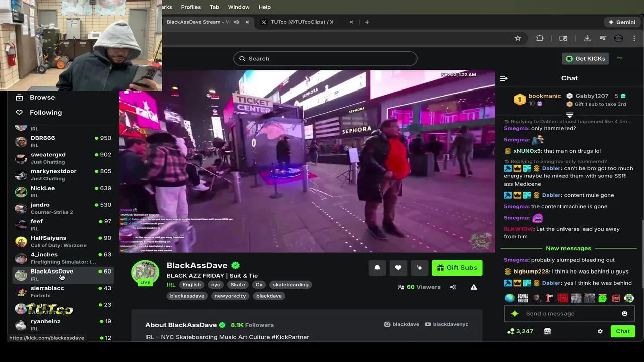Open jandro channel in sidebar
Image resolution: width=644 pixels, height=362 pixels.
click(63, 208)
